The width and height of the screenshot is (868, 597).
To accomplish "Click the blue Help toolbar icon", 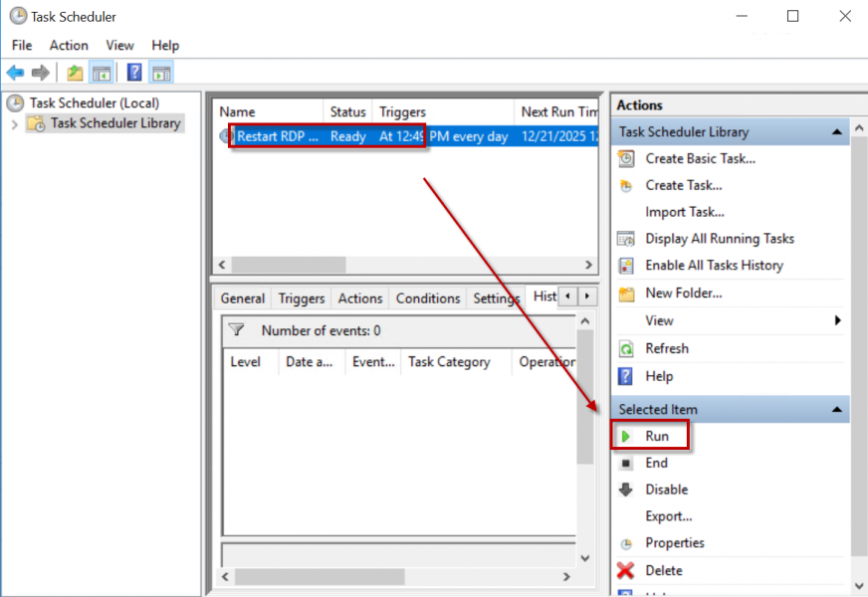I will [134, 73].
